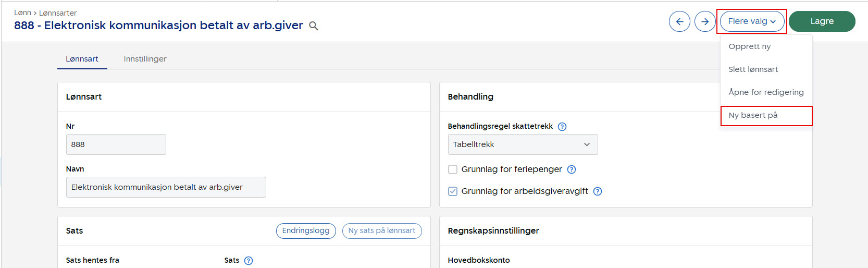This screenshot has width=868, height=268.
Task: Show help for Grunnlag for feriepenger
Action: pyautogui.click(x=572, y=169)
